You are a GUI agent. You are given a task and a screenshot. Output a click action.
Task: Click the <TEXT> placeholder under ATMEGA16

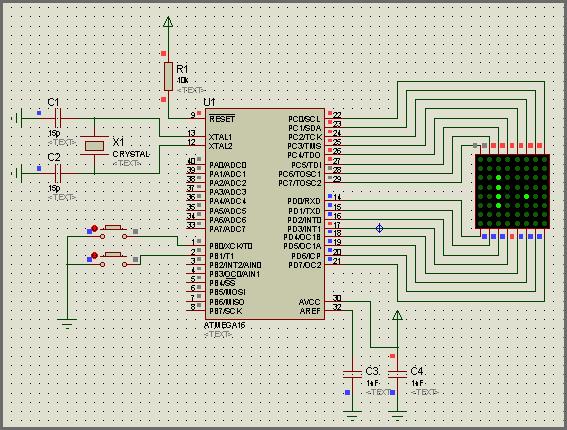click(x=218, y=335)
